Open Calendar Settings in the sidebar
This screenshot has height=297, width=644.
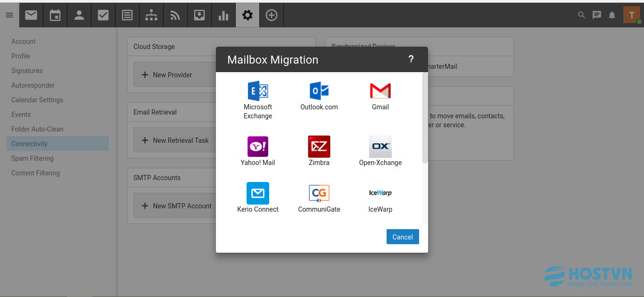pos(37,100)
